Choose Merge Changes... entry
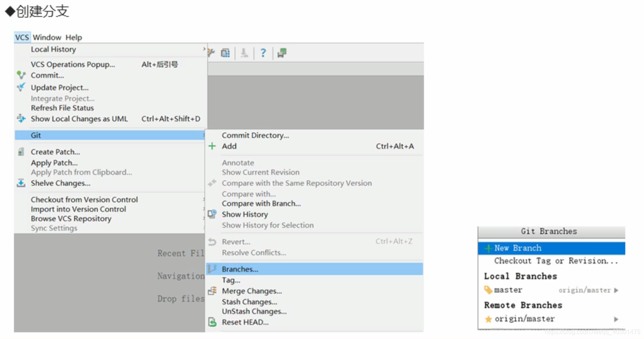The height and width of the screenshot is (339, 644). (252, 291)
